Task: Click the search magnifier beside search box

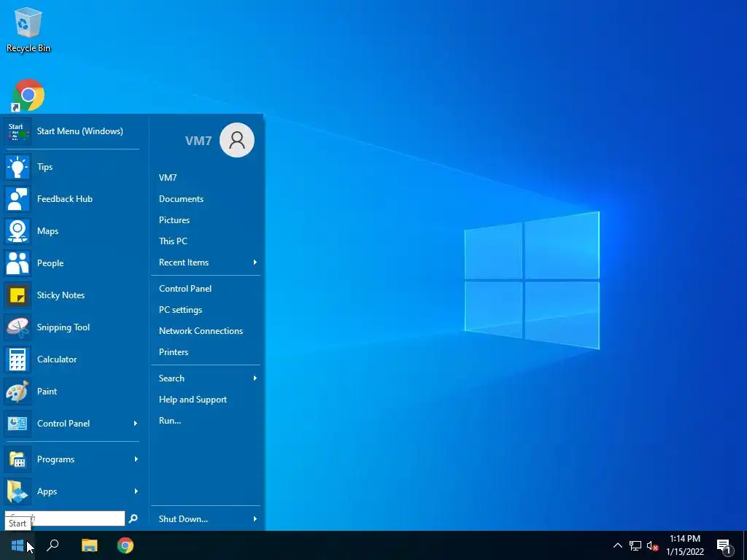Action: coord(133,518)
